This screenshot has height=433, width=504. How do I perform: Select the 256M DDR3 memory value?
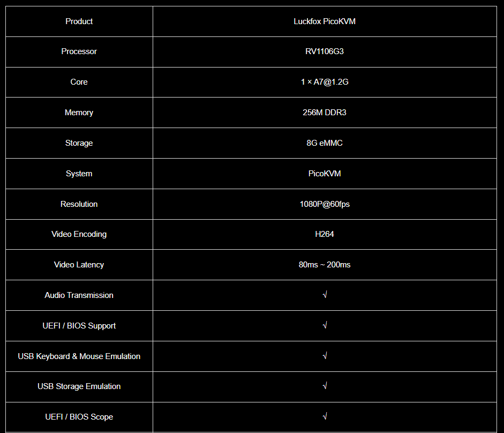[325, 113]
